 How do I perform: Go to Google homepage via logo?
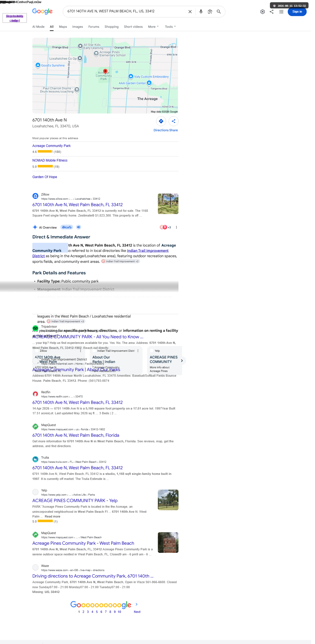42,11
